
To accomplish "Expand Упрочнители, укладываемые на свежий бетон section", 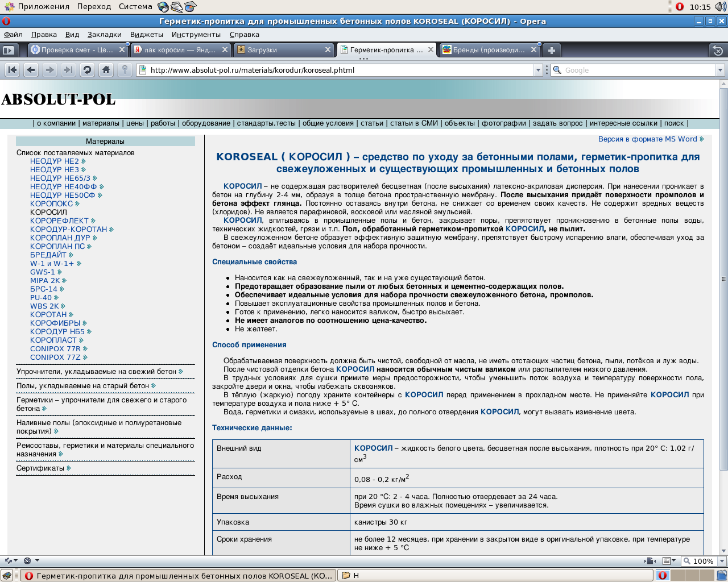I will point(100,372).
